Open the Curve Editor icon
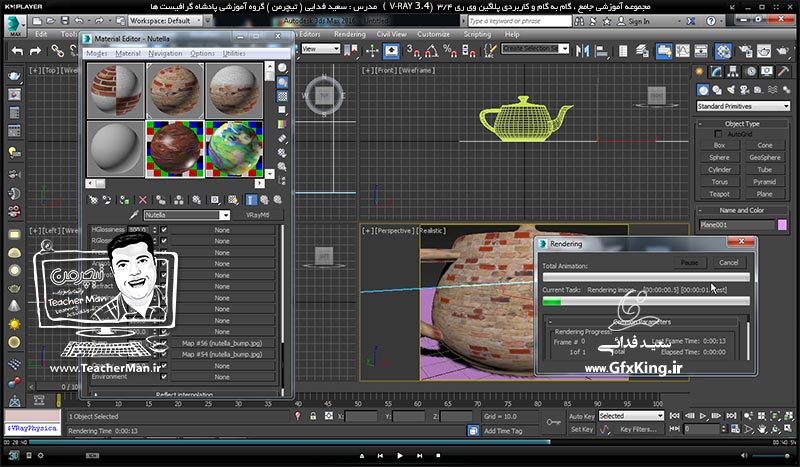 [x=682, y=51]
